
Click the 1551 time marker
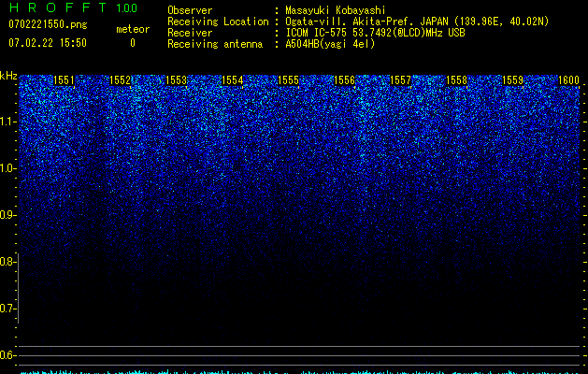click(65, 80)
